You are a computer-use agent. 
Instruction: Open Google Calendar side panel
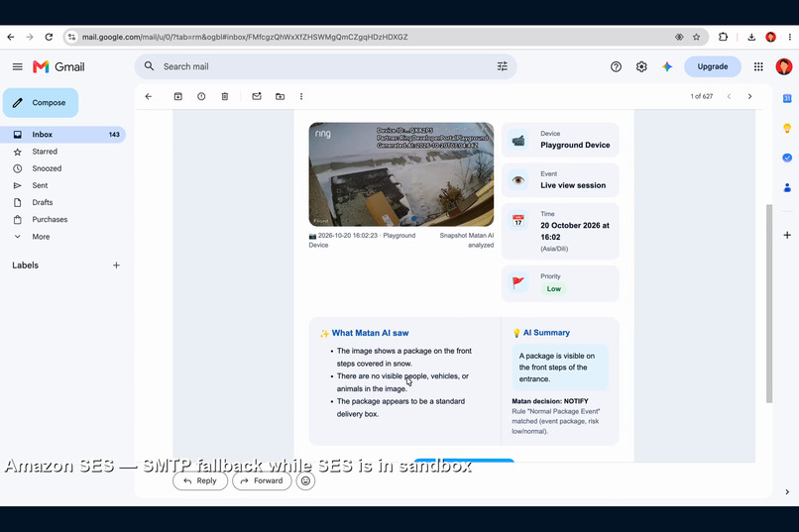pyautogui.click(x=787, y=98)
